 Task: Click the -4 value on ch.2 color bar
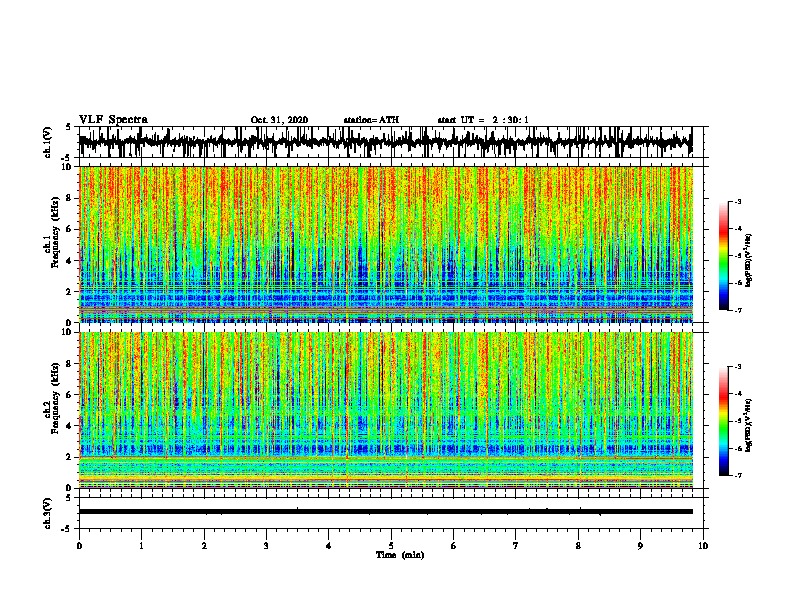tap(738, 394)
